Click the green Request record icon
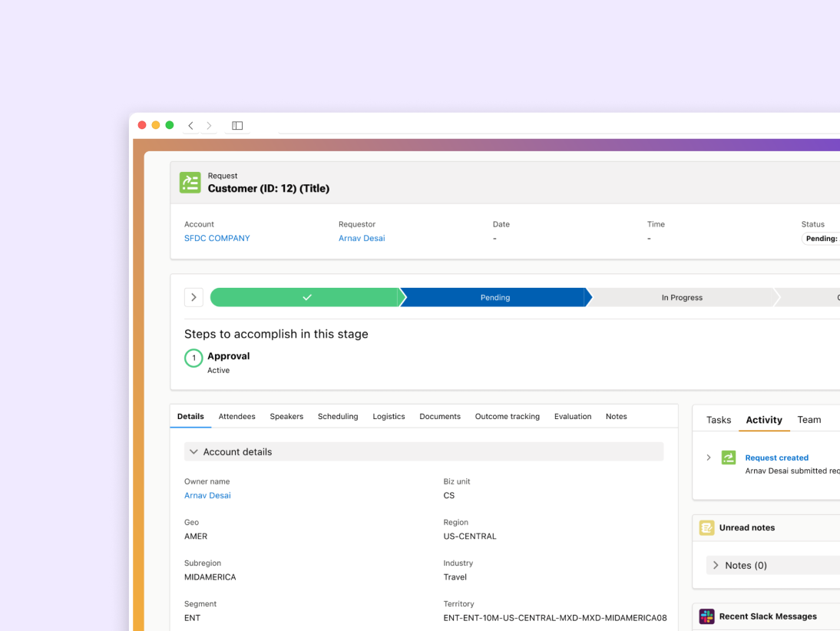The height and width of the screenshot is (631, 840). [x=190, y=183]
